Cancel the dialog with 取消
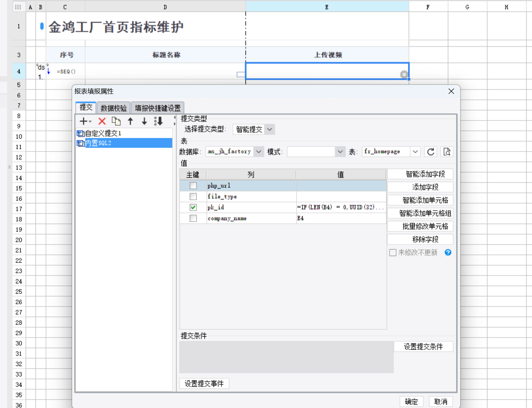The height and width of the screenshot is (408, 532). click(x=441, y=401)
